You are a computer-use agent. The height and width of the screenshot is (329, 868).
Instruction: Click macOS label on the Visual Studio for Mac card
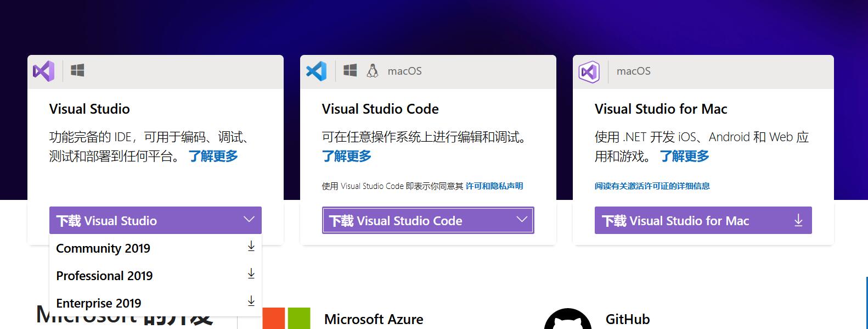pyautogui.click(x=634, y=71)
